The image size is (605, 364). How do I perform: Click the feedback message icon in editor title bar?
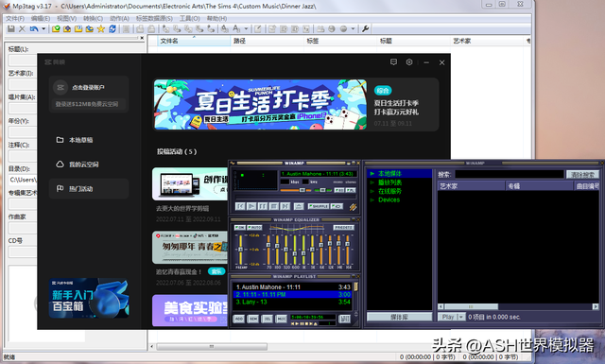click(393, 62)
